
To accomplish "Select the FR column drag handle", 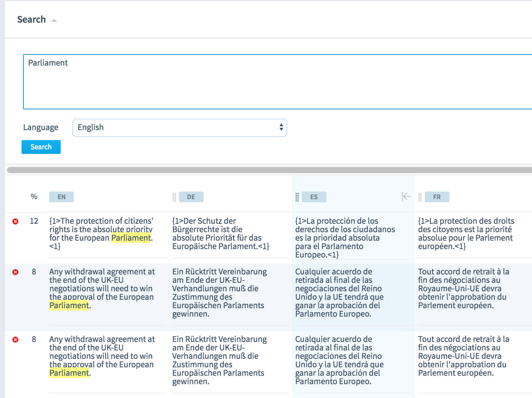I will click(x=419, y=197).
